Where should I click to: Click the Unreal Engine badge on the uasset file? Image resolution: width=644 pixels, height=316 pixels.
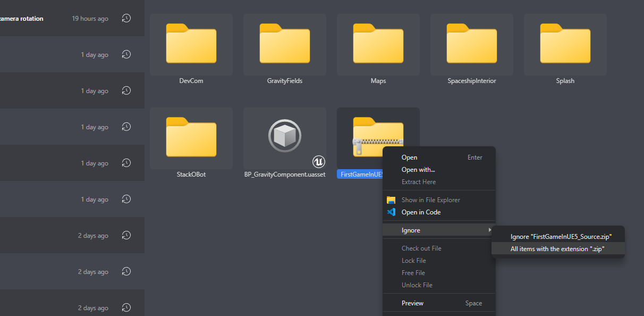[x=318, y=161]
